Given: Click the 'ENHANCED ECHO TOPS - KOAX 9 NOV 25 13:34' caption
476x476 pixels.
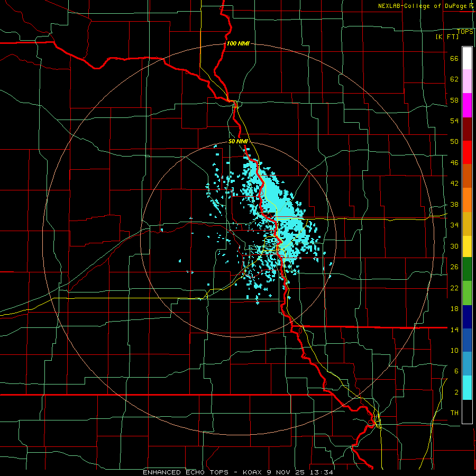Looking at the screenshot, I should (238, 472).
